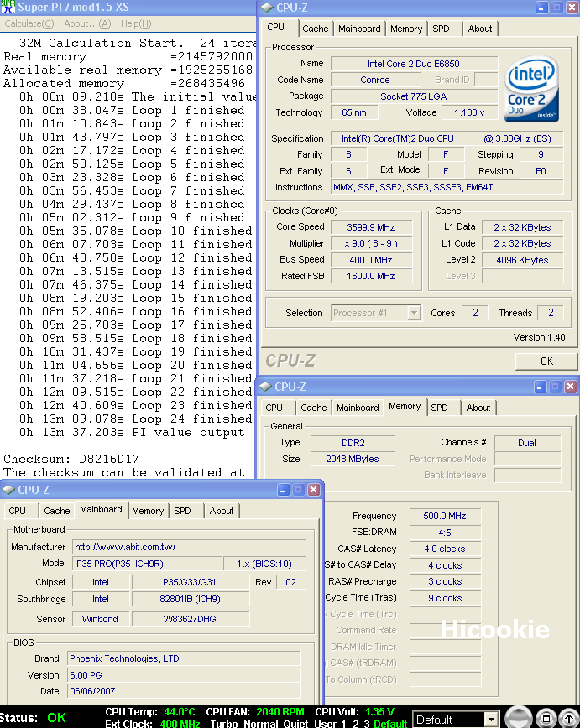
Task: Click the Bus Speed 400.0 MHz value
Action: click(x=371, y=260)
